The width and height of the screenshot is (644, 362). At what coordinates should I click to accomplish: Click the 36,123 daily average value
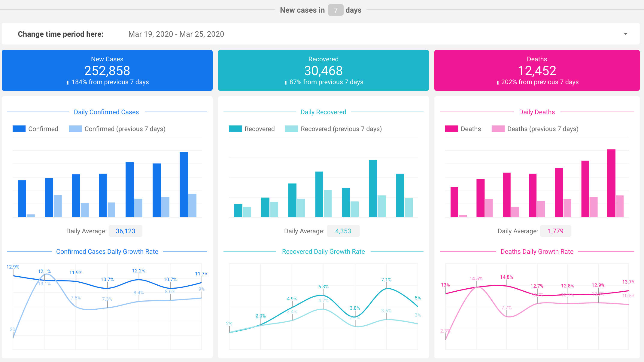click(x=125, y=231)
